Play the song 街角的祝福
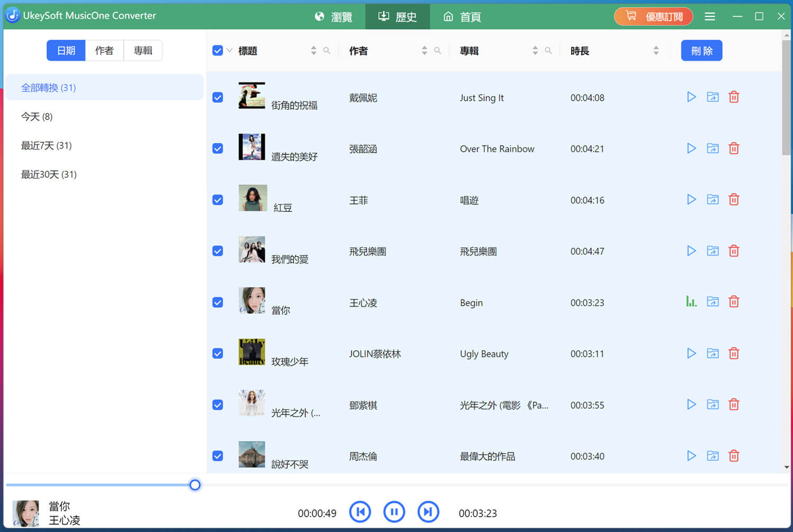The width and height of the screenshot is (793, 532). click(x=691, y=97)
